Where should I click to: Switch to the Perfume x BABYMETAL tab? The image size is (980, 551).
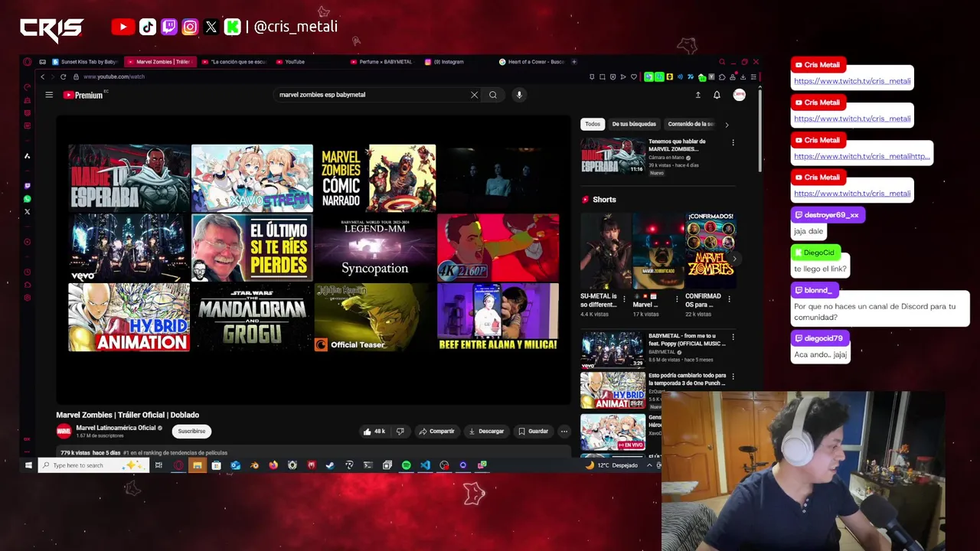[x=382, y=62]
